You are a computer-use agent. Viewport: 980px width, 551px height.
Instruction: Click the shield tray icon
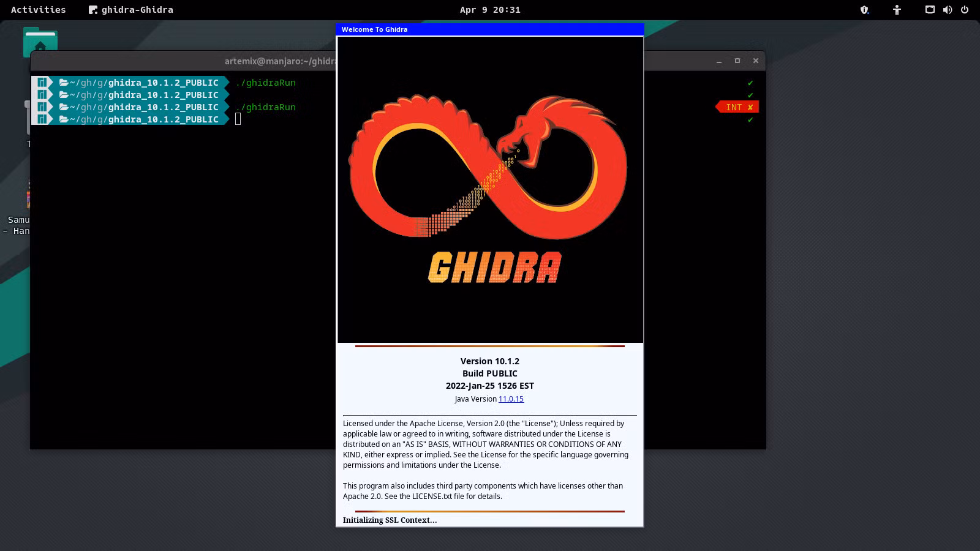[x=864, y=10]
